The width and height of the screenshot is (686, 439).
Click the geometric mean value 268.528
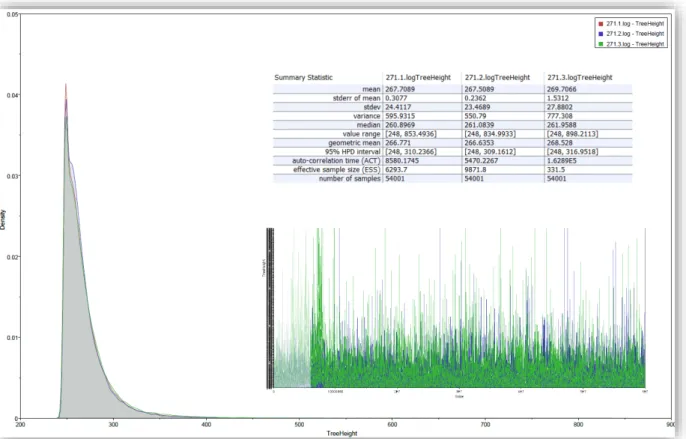point(560,143)
